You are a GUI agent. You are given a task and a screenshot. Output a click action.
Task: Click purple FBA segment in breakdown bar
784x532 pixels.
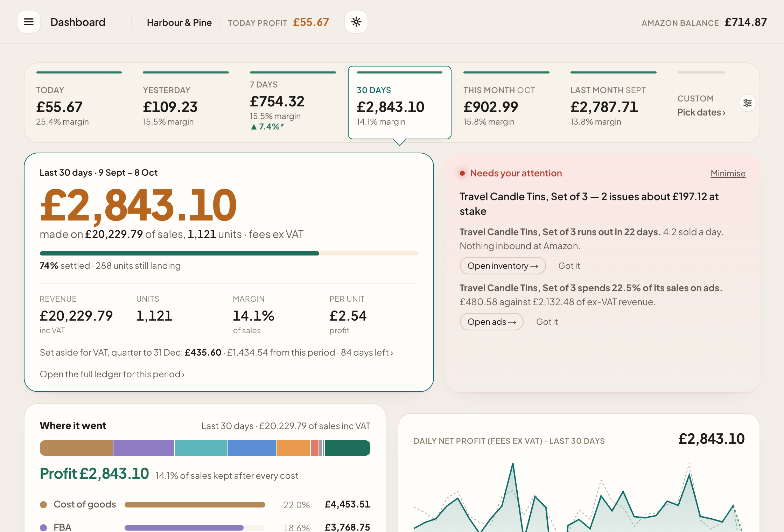pyautogui.click(x=143, y=448)
